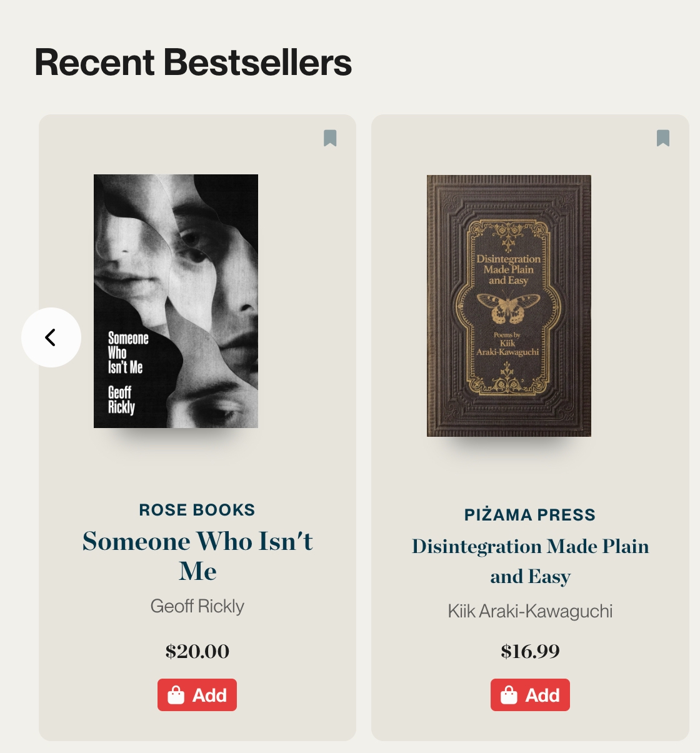Image resolution: width=700 pixels, height=753 pixels.
Task: Add Disintegration Made Plain and Easy to cart
Action: 530,695
